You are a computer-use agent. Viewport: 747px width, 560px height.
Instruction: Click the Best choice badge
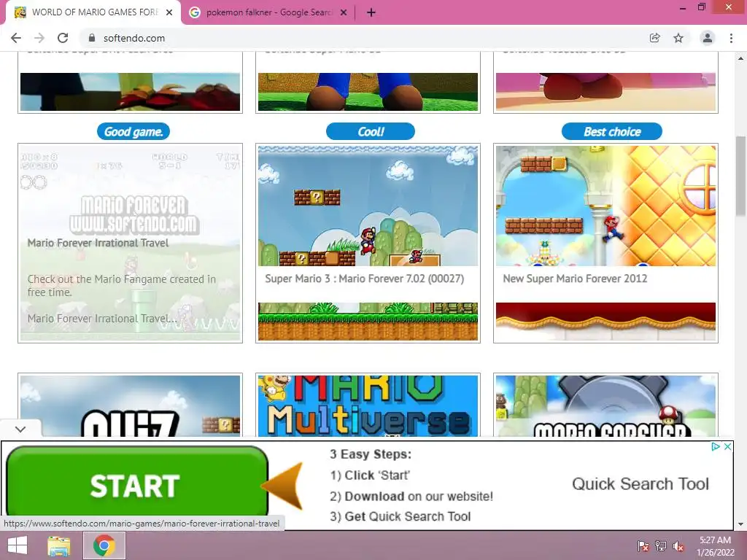pos(612,131)
